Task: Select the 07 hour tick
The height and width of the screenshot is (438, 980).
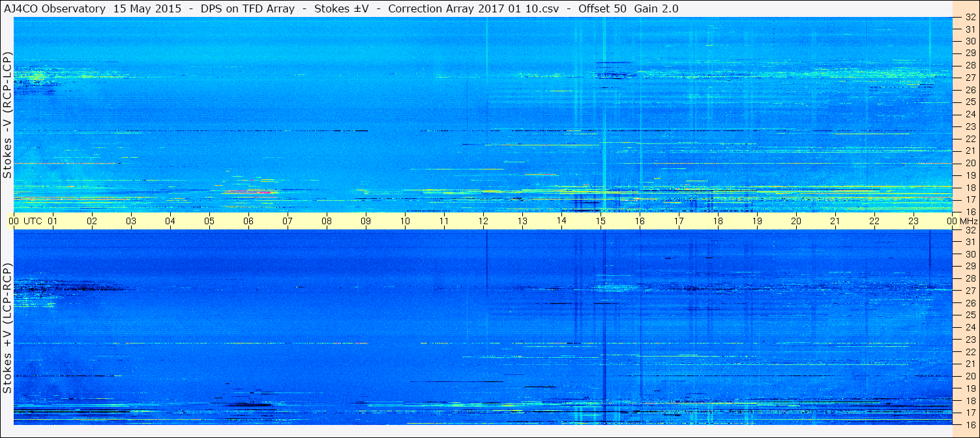Action: 288,222
